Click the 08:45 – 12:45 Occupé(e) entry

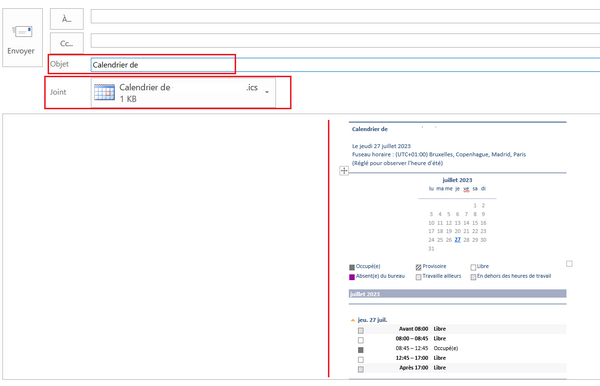click(x=427, y=348)
